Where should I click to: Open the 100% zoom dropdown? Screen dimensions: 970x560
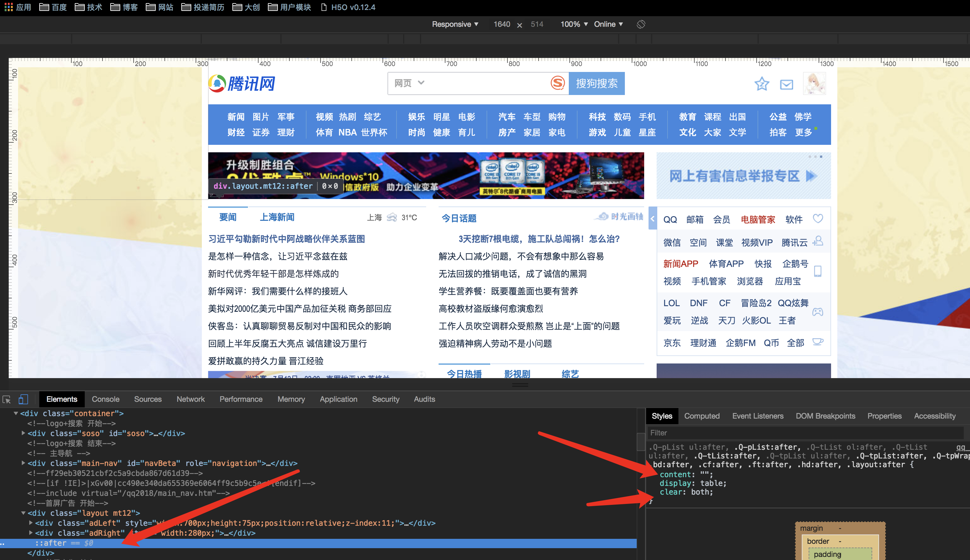(x=574, y=24)
